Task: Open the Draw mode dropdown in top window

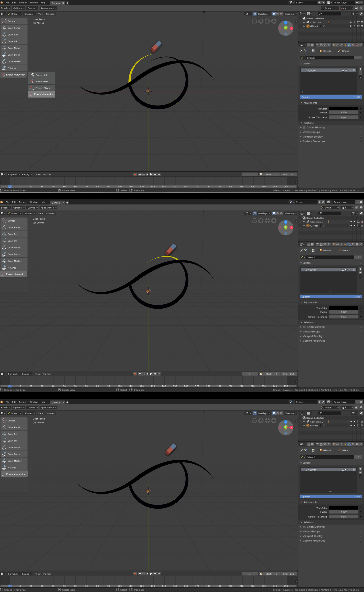Action: point(14,14)
